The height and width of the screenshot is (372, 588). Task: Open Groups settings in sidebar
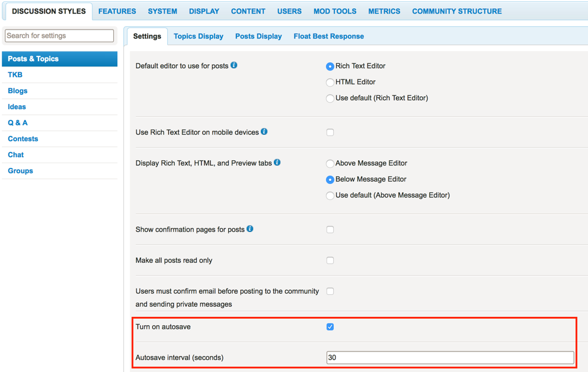click(60, 171)
